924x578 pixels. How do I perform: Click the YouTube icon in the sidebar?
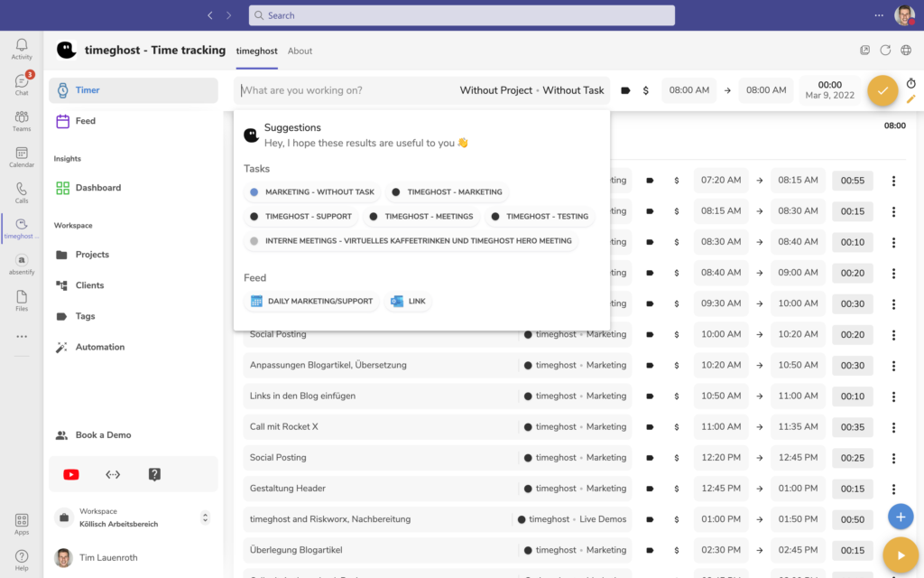70,474
